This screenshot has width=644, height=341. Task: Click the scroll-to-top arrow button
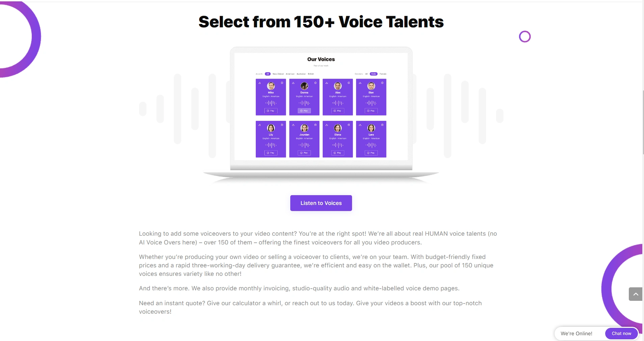click(x=636, y=294)
